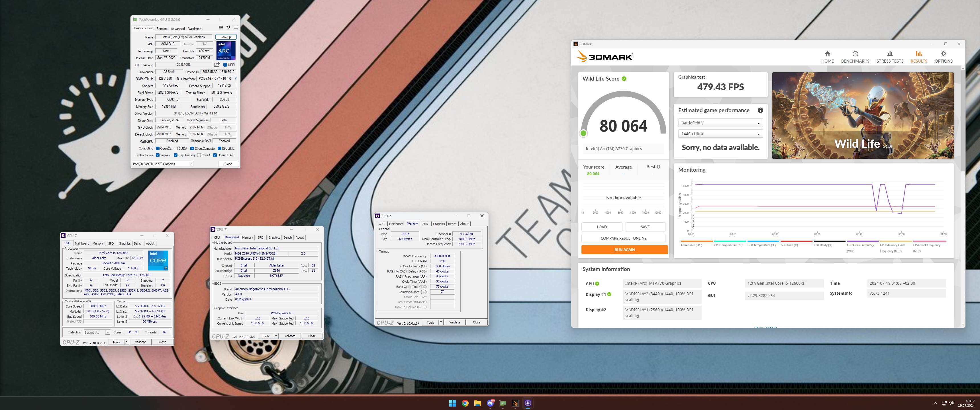Open Bench tab in Mainboard CPU-Z window

pos(288,237)
